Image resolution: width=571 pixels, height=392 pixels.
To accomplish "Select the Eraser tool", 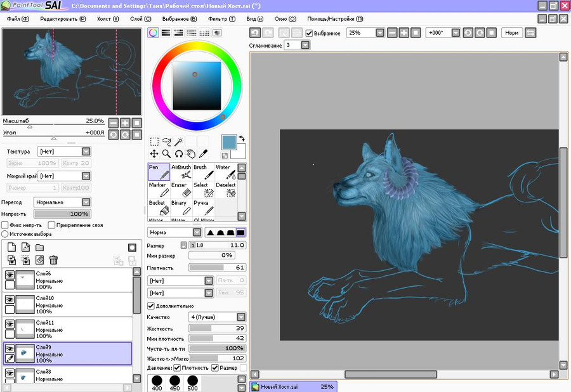I will tap(181, 190).
